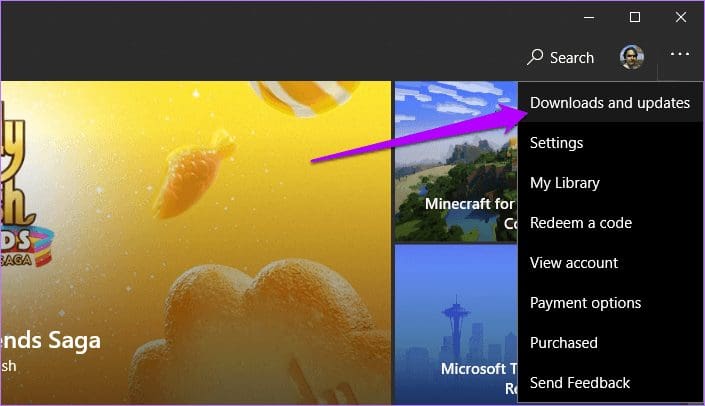Open View account entry
Viewport: 705px width, 406px height.
pyautogui.click(x=610, y=263)
